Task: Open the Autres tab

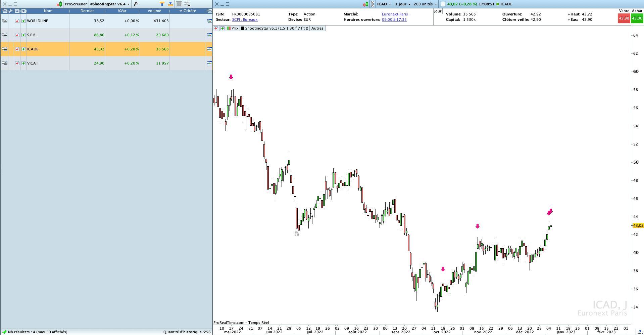Action: pyautogui.click(x=317, y=28)
